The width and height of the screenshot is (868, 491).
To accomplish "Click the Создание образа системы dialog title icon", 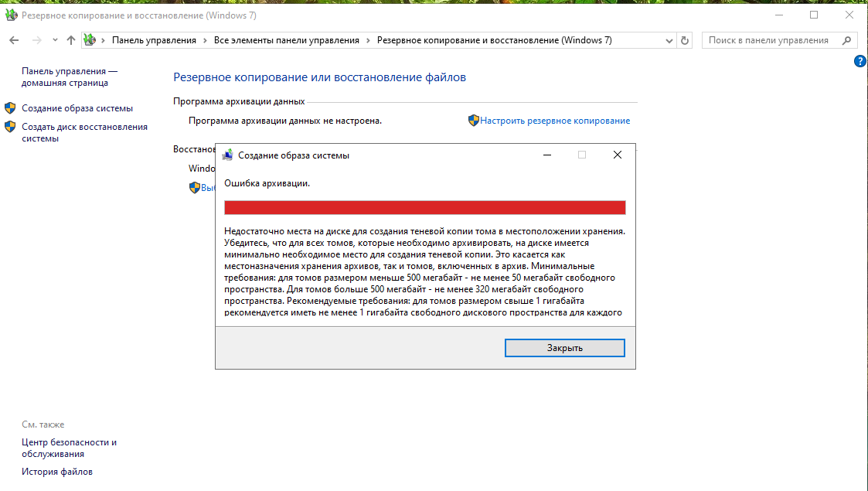I will 227,155.
